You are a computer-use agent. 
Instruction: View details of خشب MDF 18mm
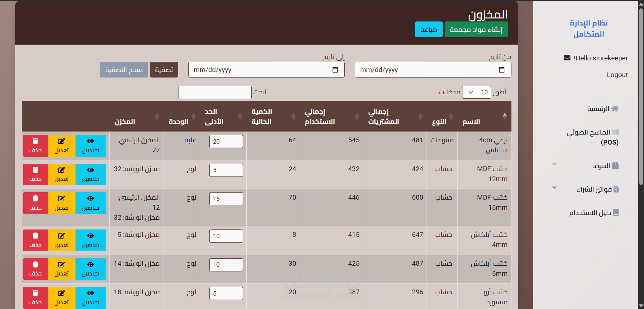(91, 203)
